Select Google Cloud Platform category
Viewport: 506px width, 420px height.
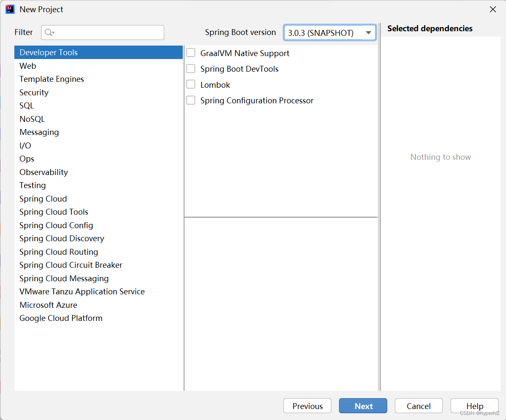pos(98,318)
